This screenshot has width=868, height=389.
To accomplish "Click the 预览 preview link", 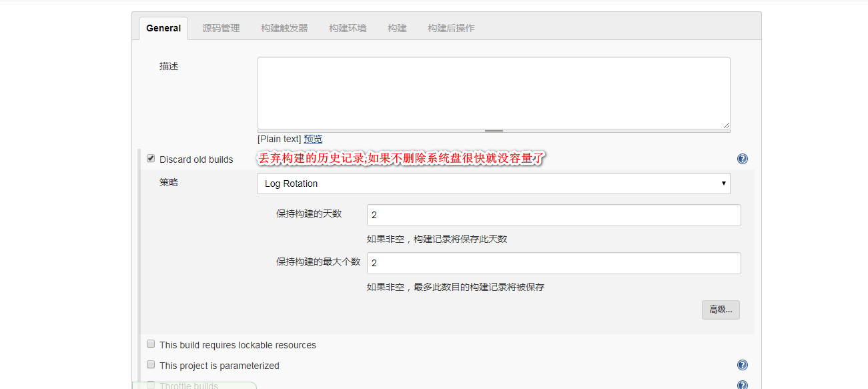I will pos(313,139).
